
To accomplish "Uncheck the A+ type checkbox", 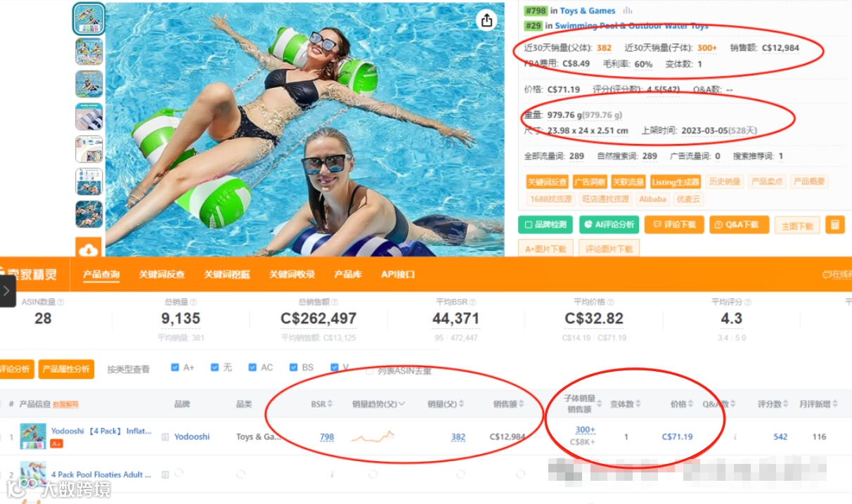I will coord(175,368).
